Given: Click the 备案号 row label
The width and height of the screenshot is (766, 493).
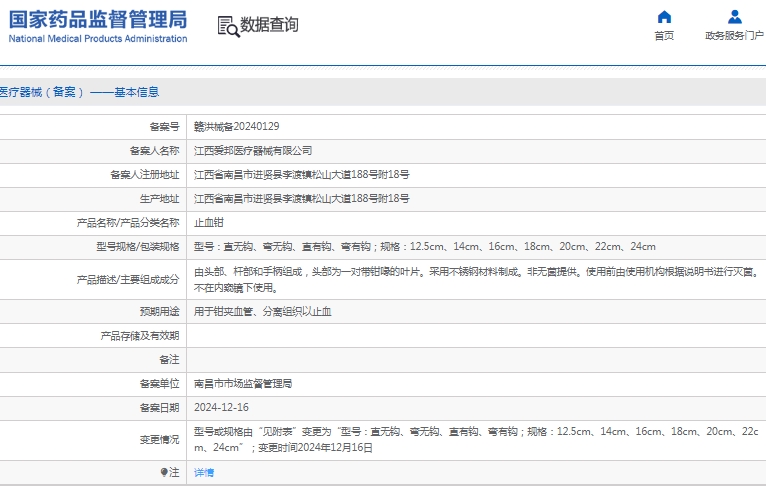Looking at the screenshot, I should (165, 127).
